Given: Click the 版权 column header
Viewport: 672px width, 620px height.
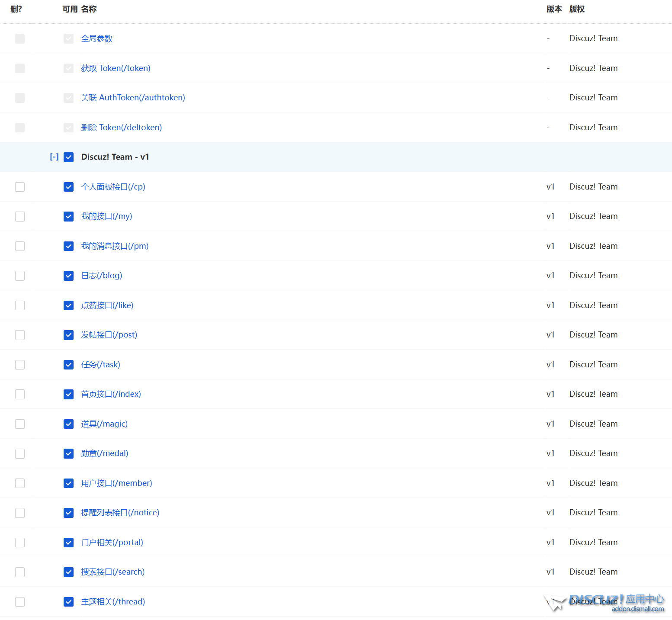Looking at the screenshot, I should click(x=577, y=9).
